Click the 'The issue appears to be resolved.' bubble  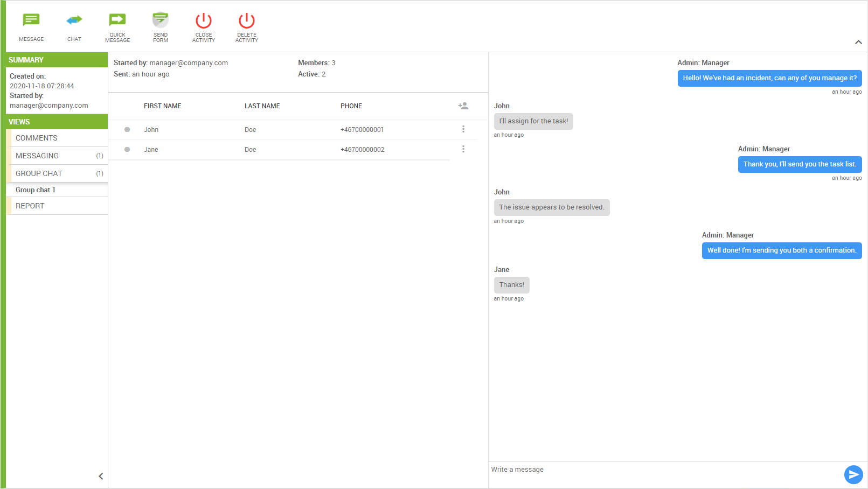pyautogui.click(x=552, y=207)
